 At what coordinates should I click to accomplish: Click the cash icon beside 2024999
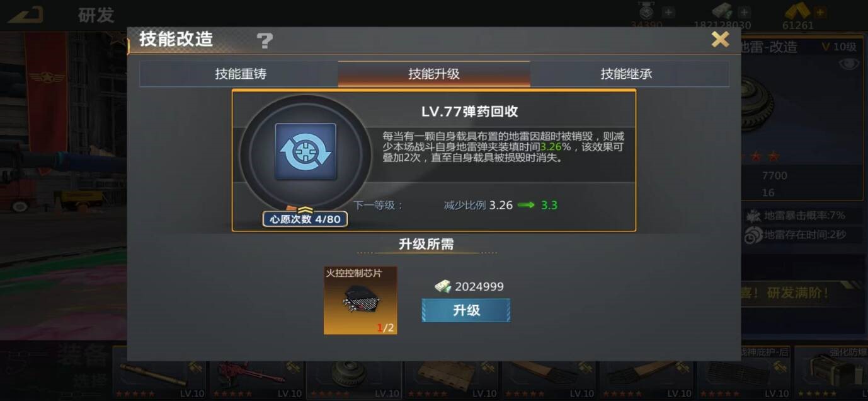tap(443, 286)
